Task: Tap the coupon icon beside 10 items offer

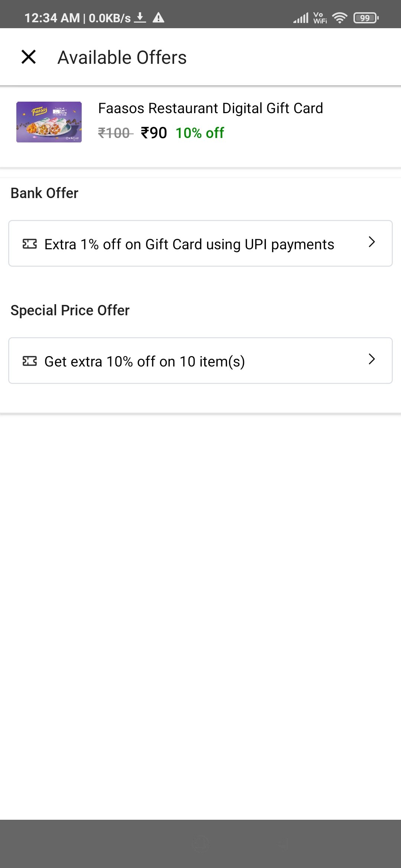Action: click(30, 361)
